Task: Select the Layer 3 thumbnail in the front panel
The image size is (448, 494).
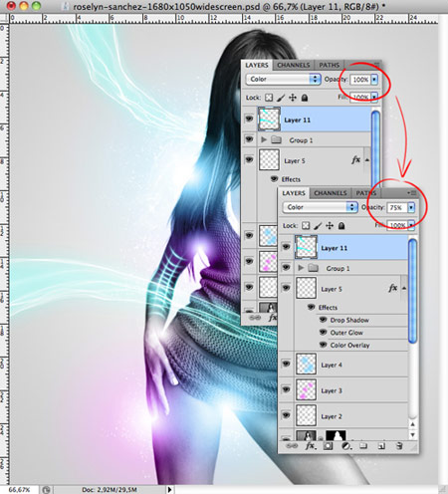Action: point(306,389)
